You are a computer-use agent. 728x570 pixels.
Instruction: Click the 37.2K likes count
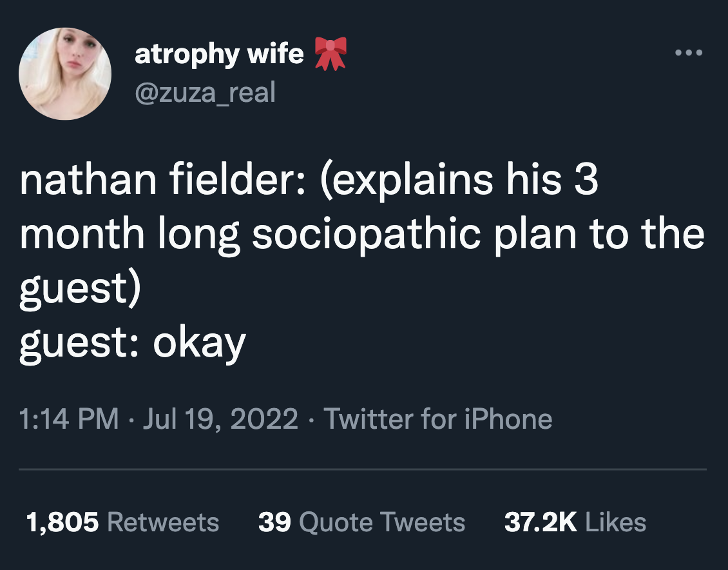(x=540, y=522)
